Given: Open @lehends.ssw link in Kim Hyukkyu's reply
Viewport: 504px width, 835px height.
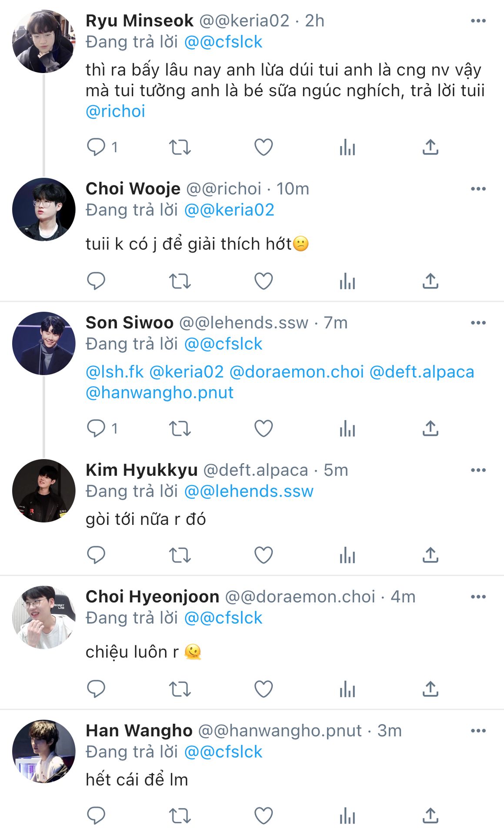Looking at the screenshot, I should 249,491.
